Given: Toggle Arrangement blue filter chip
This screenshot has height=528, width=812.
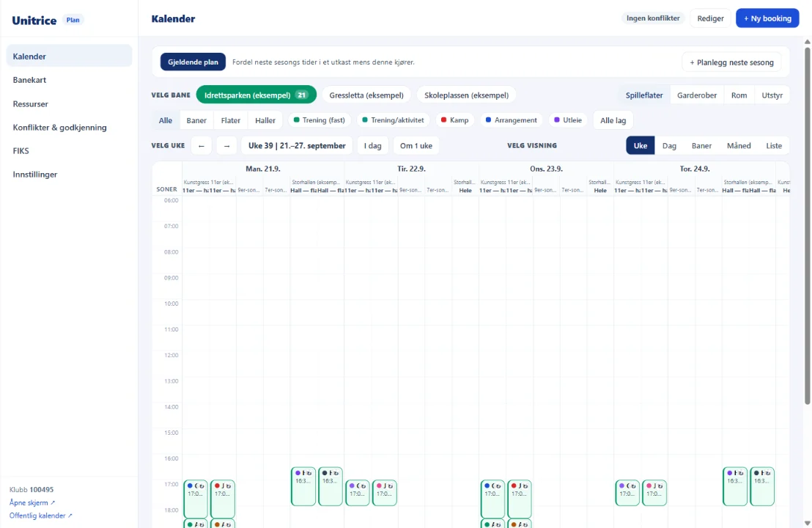Looking at the screenshot, I should click(x=511, y=120).
